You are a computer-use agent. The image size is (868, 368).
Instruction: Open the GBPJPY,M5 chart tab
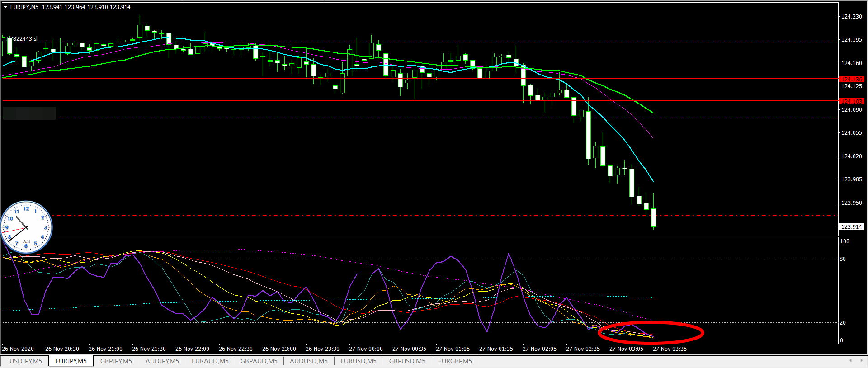tap(116, 361)
